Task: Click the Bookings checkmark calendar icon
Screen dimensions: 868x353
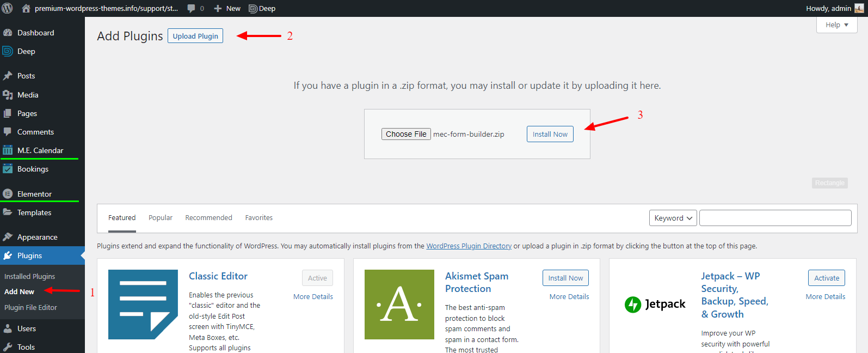Action: (x=8, y=169)
